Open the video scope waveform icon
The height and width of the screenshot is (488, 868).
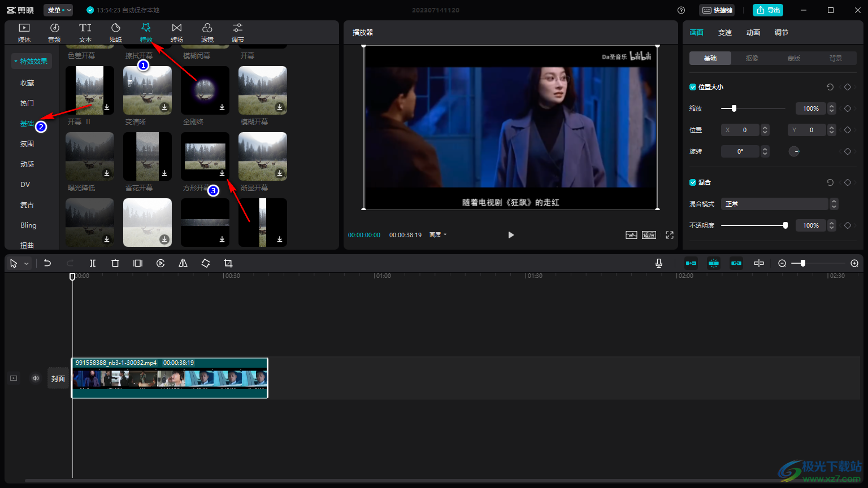(631, 235)
